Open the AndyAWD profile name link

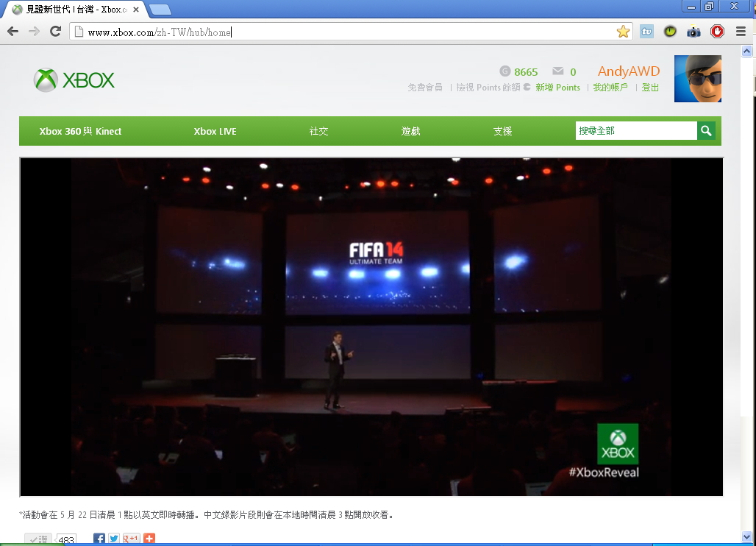pos(629,71)
